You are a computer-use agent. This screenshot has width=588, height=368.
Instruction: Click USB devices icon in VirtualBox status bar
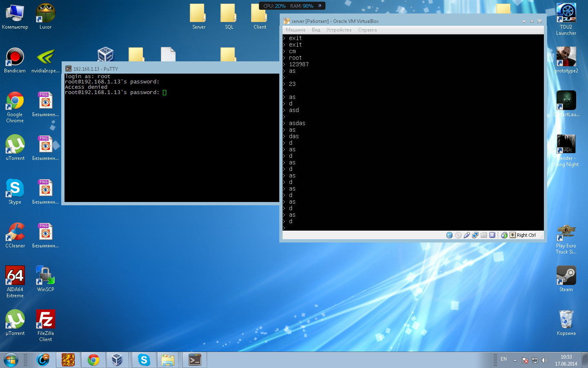click(467, 235)
